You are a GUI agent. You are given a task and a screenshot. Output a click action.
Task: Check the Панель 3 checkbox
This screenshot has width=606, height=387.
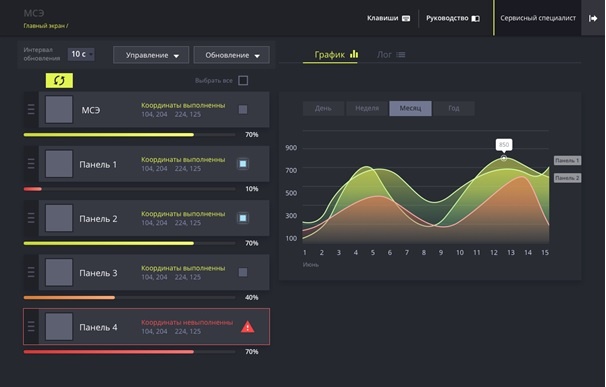pyautogui.click(x=243, y=272)
